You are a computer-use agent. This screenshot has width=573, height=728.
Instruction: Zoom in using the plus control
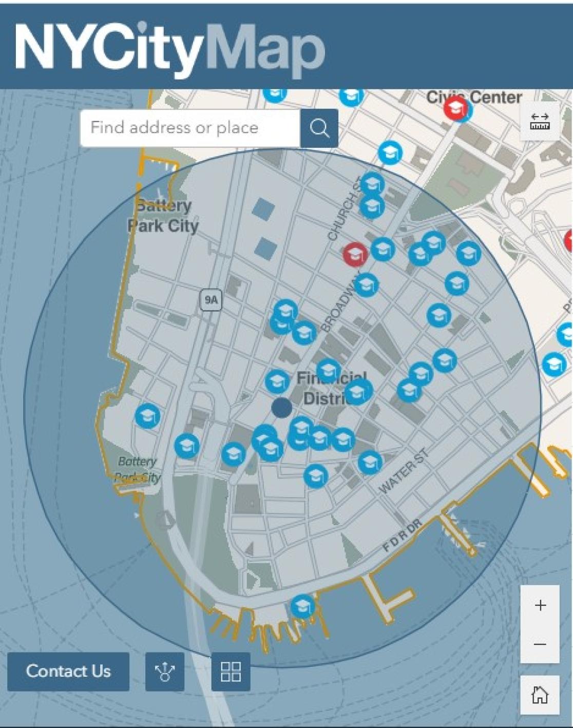pyautogui.click(x=539, y=605)
